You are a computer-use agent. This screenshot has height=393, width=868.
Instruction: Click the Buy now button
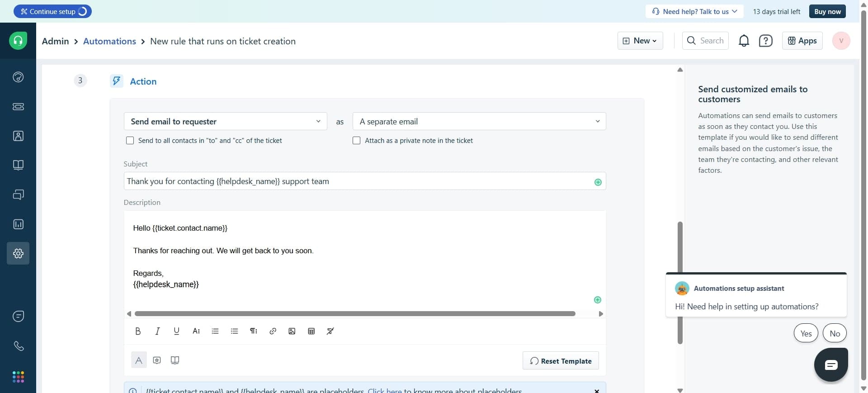click(827, 11)
